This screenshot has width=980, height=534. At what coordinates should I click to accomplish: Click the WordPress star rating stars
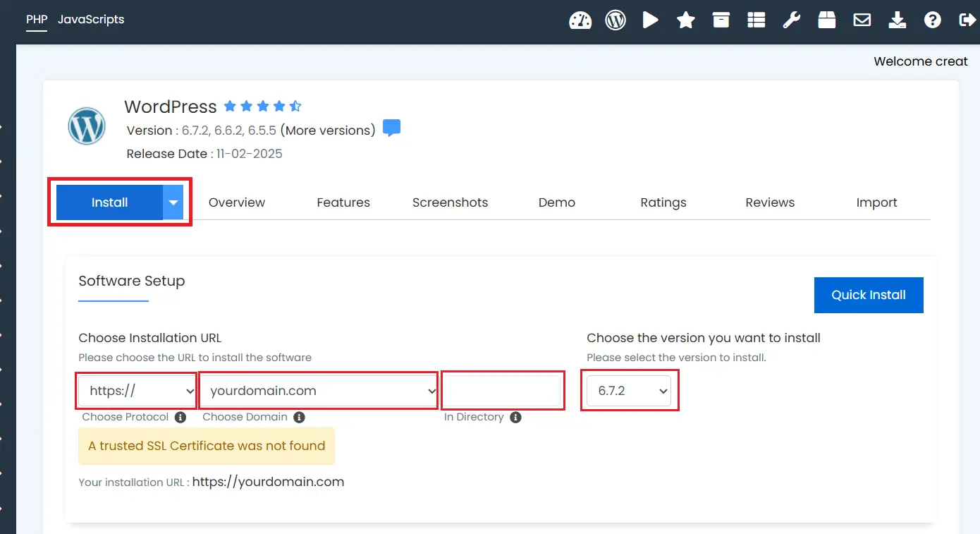point(262,107)
